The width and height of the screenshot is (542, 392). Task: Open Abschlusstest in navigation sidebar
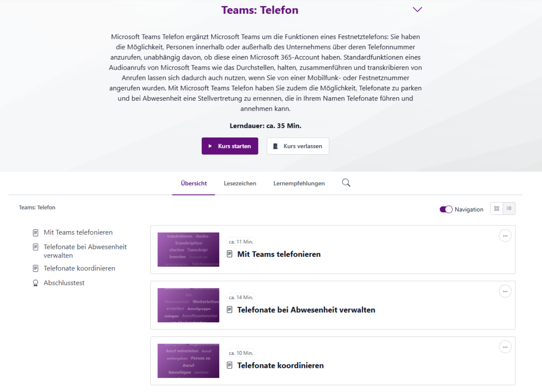coord(64,283)
